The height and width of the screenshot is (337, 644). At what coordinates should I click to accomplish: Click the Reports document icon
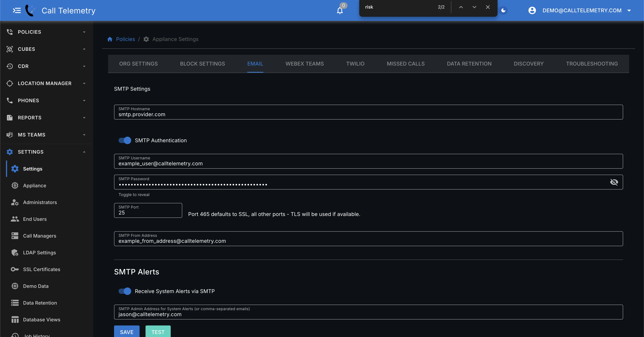pyautogui.click(x=10, y=117)
